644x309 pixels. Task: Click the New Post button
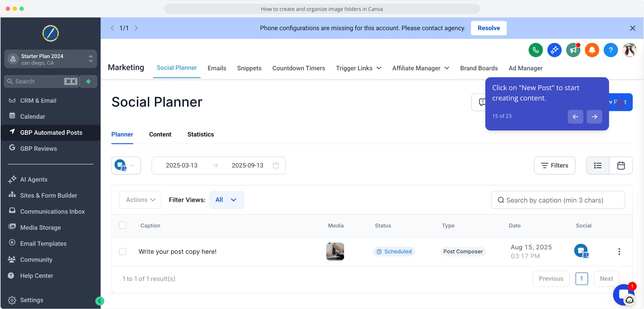621,102
